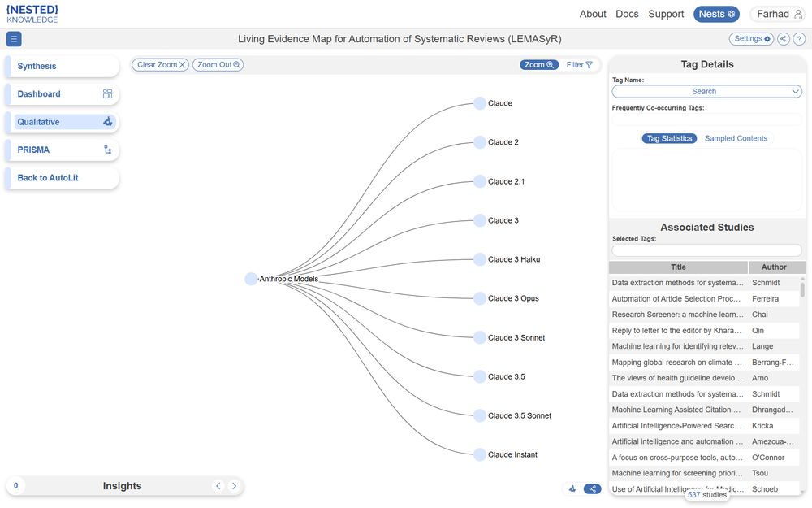Select the Claude 3 Sonnet node circle
This screenshot has height=508, width=812.
click(480, 337)
